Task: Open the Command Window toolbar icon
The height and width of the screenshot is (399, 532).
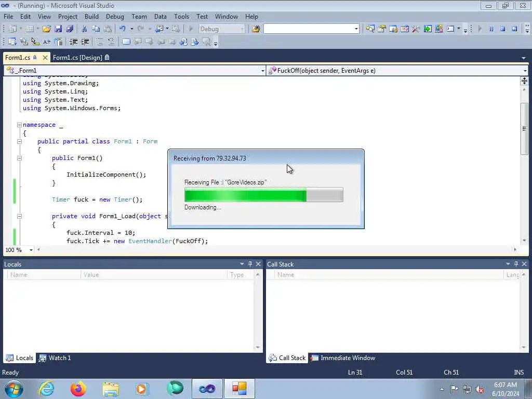Action: tap(450, 29)
